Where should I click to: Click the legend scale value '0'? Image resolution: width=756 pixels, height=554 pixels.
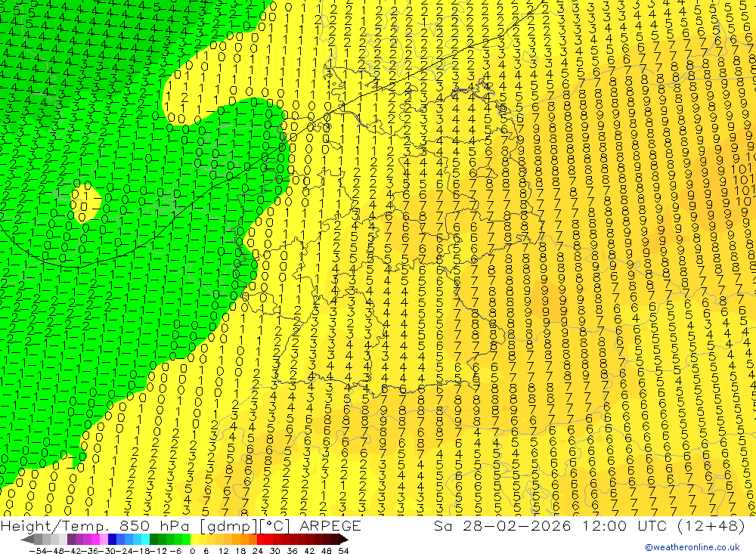click(x=192, y=551)
